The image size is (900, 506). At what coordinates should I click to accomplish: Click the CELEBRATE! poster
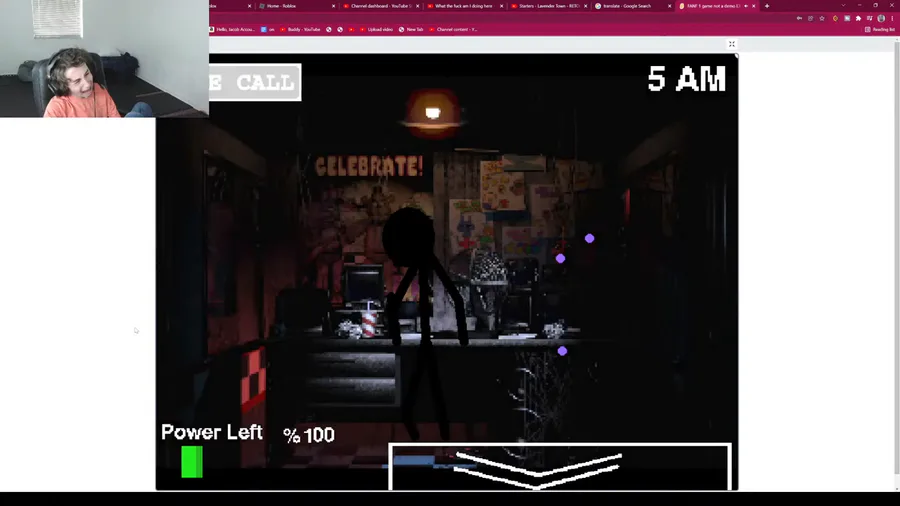[369, 166]
